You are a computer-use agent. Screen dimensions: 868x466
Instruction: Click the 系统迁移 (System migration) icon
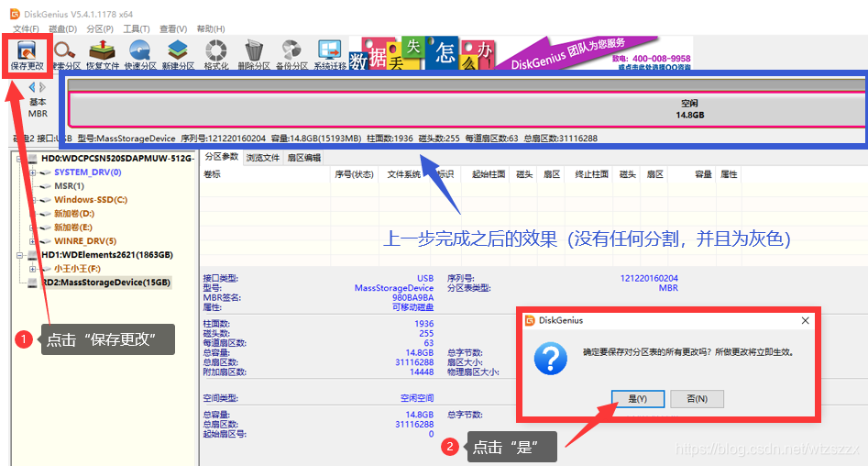pos(329,55)
